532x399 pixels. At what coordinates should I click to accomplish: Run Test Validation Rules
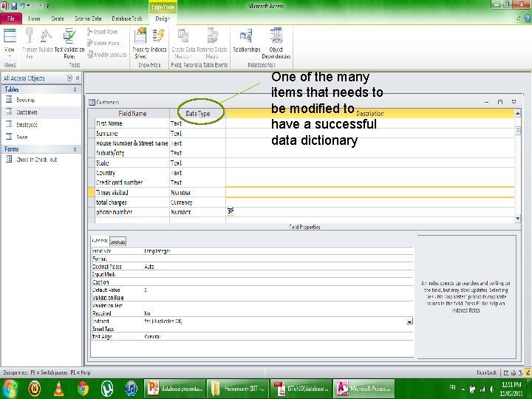pos(69,43)
